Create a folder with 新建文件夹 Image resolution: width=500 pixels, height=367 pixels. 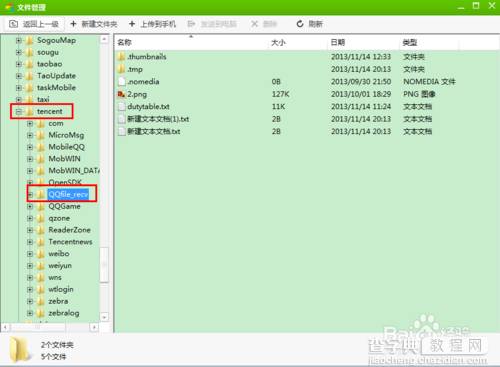click(x=94, y=24)
